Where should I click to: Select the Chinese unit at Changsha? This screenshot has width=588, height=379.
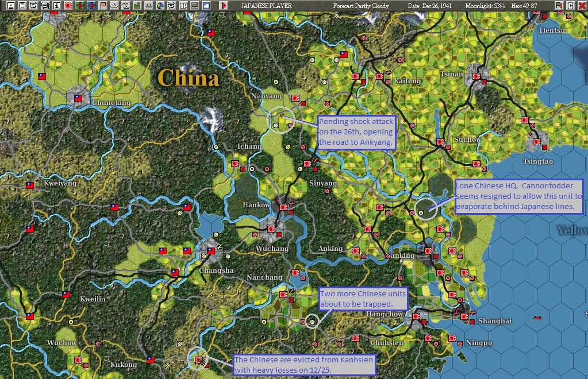pyautogui.click(x=211, y=250)
